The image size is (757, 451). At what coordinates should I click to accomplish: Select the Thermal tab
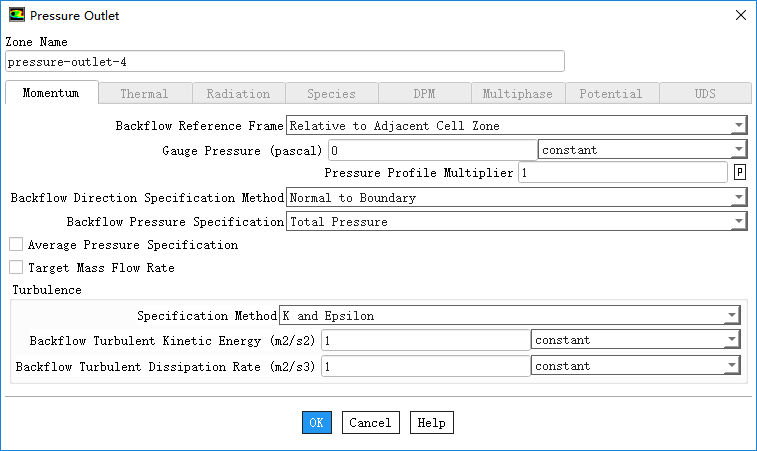[x=144, y=94]
